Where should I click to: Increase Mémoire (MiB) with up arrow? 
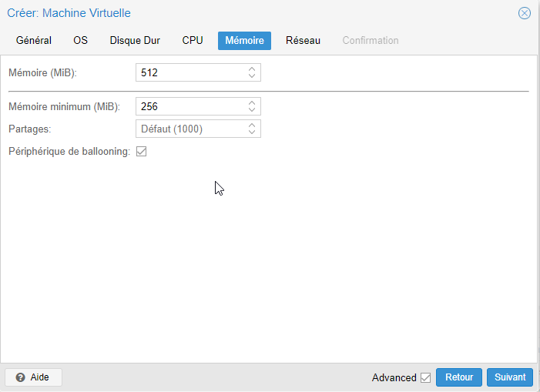(252, 69)
